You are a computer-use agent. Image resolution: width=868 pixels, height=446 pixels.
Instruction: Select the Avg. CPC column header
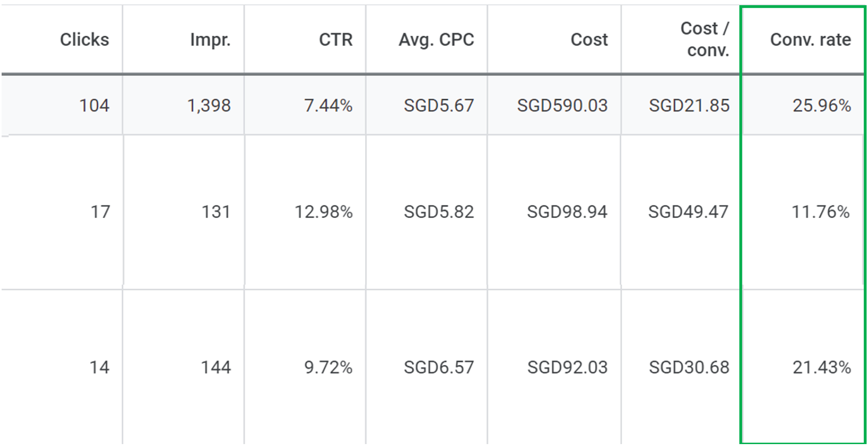[x=436, y=40]
